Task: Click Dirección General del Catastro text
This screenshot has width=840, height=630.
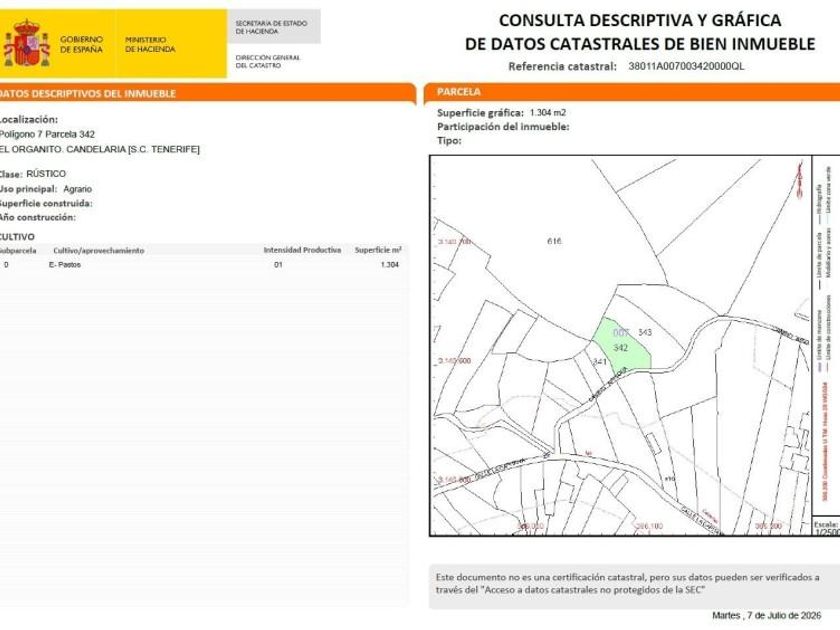Action: [x=268, y=61]
